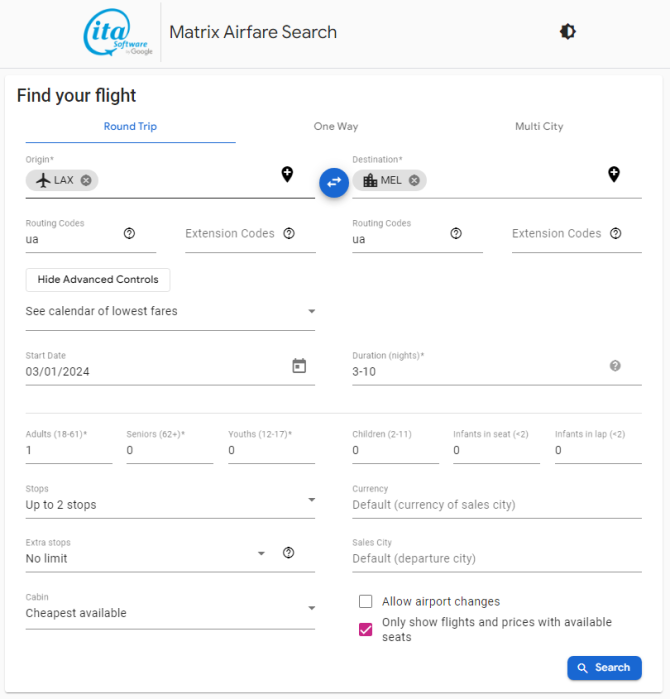Image resolution: width=670 pixels, height=699 pixels.
Task: Toggle the dark mode brightness icon
Action: (x=567, y=32)
